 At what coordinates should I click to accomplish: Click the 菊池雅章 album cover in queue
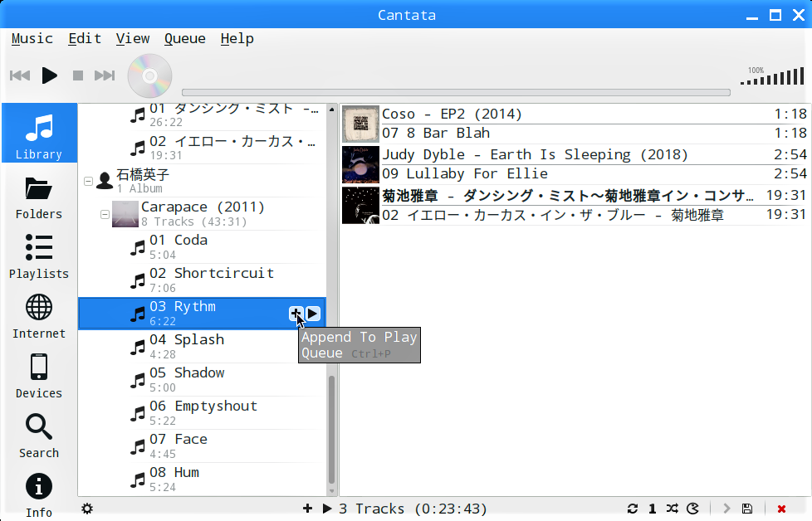360,206
